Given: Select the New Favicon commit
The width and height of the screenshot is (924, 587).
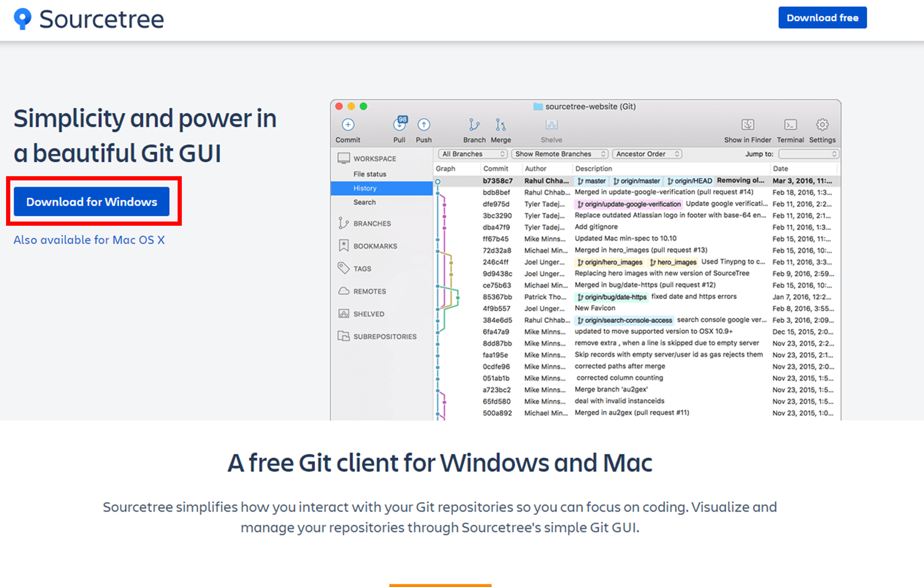Looking at the screenshot, I should point(636,308).
